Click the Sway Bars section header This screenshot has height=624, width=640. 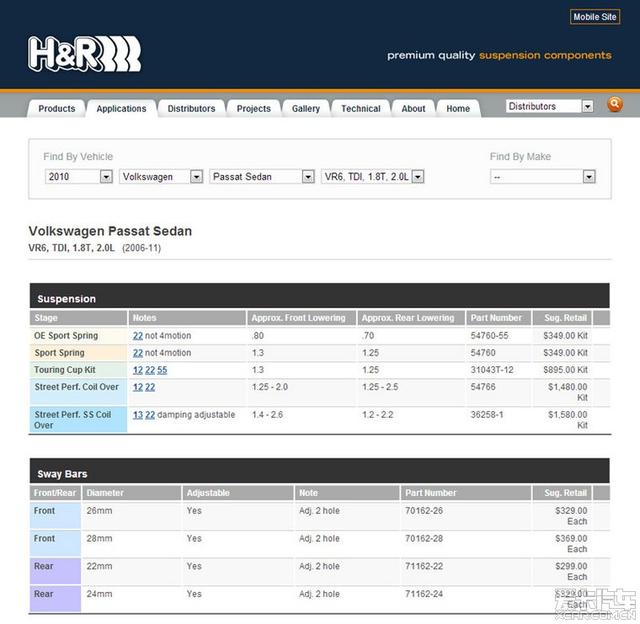click(x=320, y=471)
